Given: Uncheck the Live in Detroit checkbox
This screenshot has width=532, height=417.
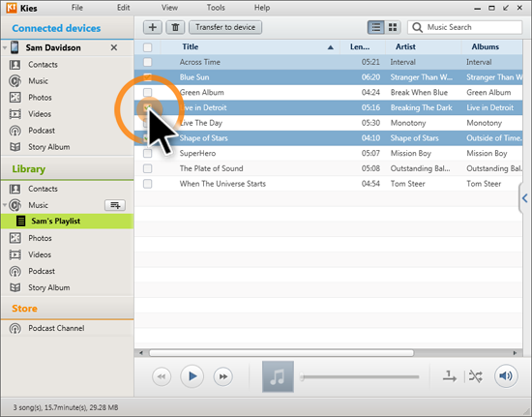Looking at the screenshot, I should 148,108.
